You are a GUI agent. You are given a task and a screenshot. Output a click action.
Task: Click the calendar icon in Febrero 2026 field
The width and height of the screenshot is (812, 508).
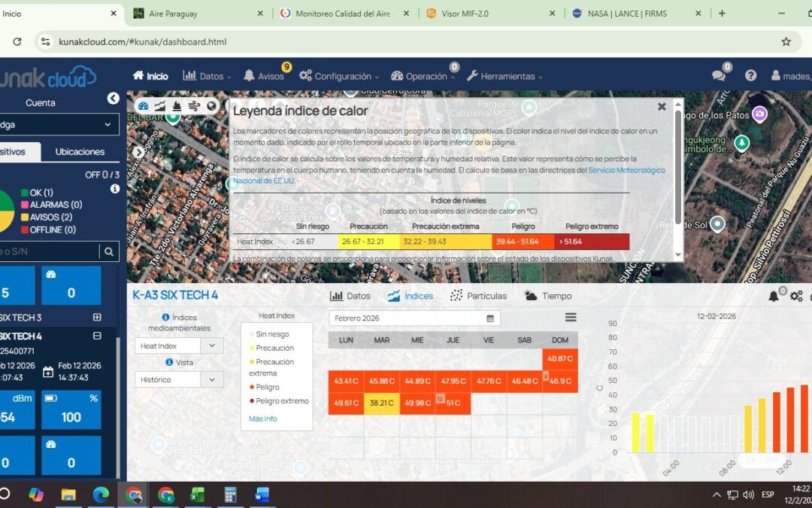coord(490,318)
